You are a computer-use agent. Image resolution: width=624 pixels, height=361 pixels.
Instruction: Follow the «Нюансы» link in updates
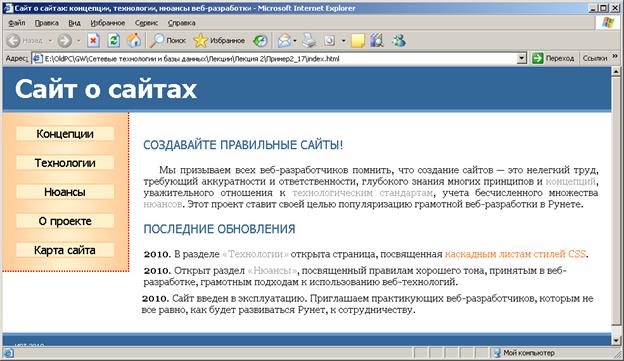point(272,271)
